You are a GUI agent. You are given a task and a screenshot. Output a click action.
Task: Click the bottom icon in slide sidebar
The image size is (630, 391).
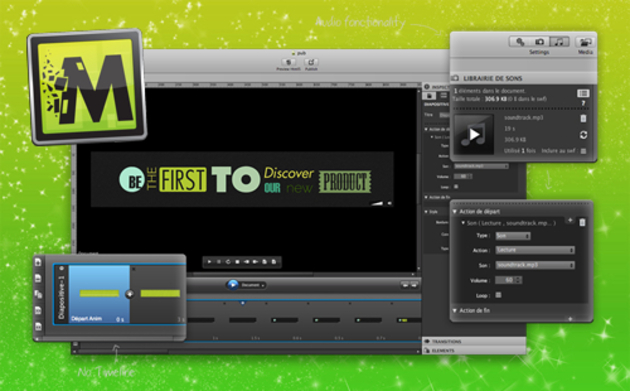pyautogui.click(x=38, y=326)
